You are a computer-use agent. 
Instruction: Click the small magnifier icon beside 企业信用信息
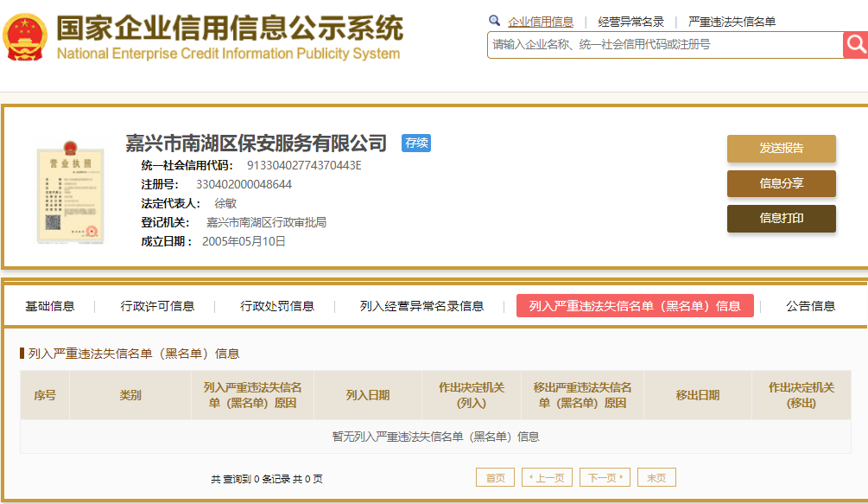click(x=494, y=21)
